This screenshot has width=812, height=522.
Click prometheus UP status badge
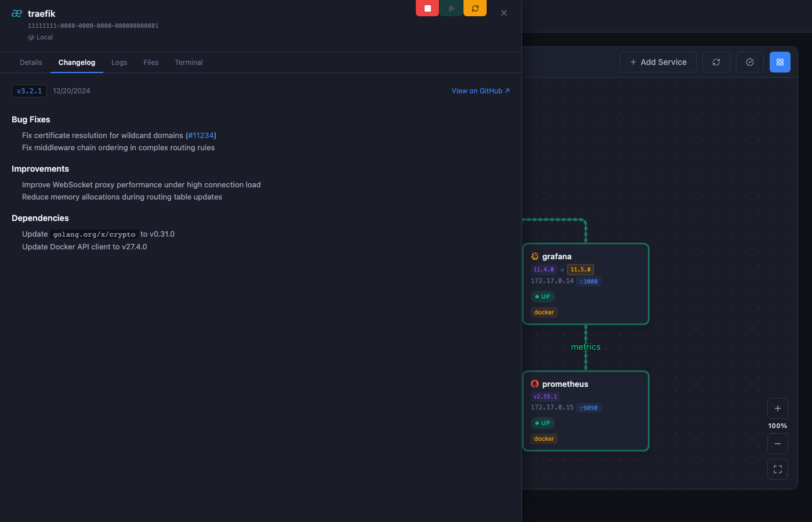click(x=543, y=423)
